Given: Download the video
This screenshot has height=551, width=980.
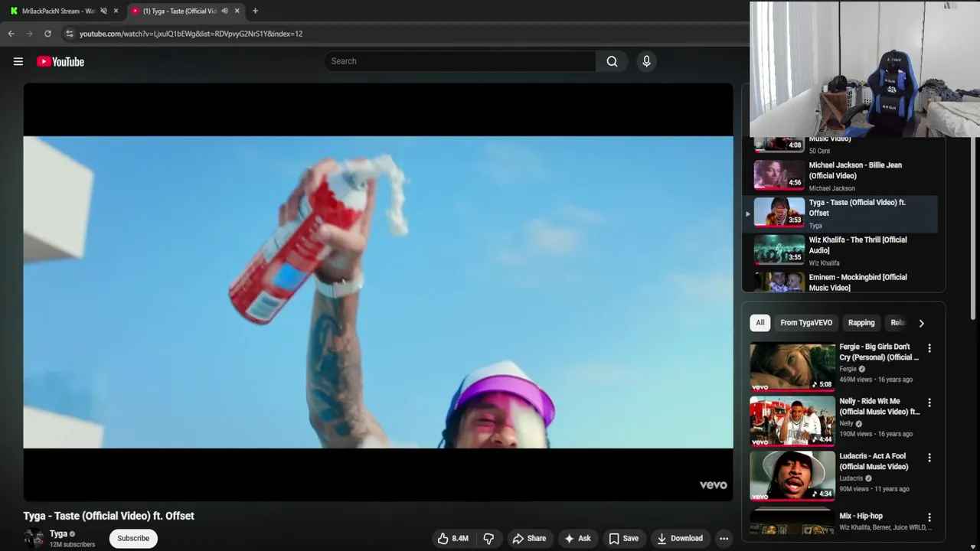Looking at the screenshot, I should coord(680,539).
